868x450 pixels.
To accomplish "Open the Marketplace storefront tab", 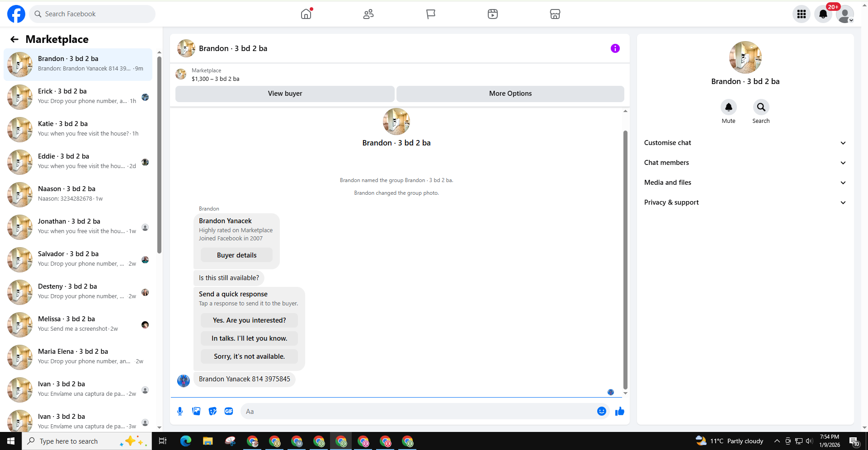I will [555, 14].
